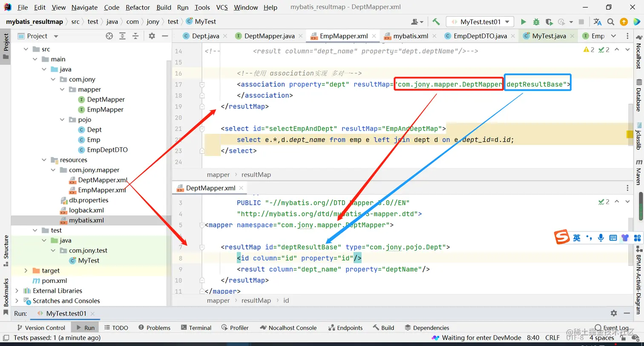Build project with hammer icon
This screenshot has width=644, height=346.
436,22
